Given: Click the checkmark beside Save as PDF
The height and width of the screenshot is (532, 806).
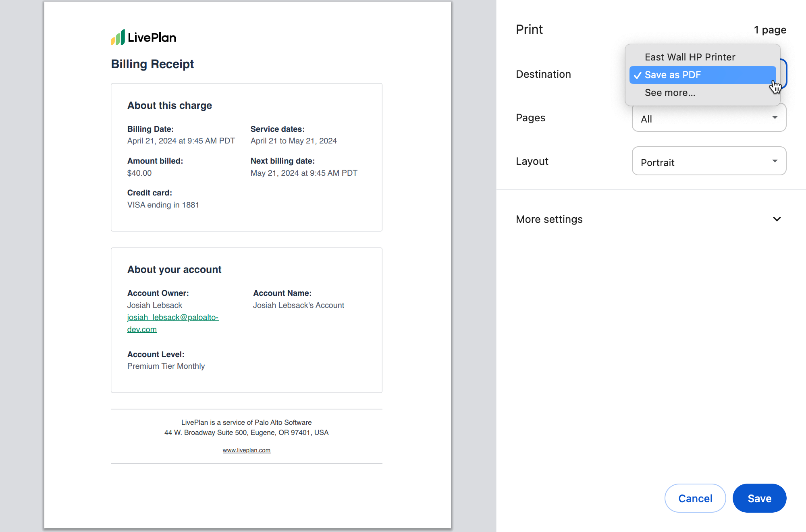Looking at the screenshot, I should (x=637, y=75).
